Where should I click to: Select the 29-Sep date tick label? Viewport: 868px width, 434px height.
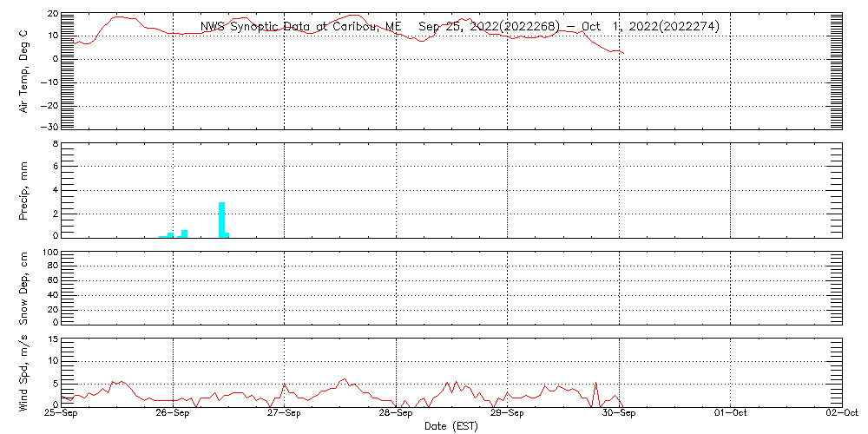click(507, 412)
